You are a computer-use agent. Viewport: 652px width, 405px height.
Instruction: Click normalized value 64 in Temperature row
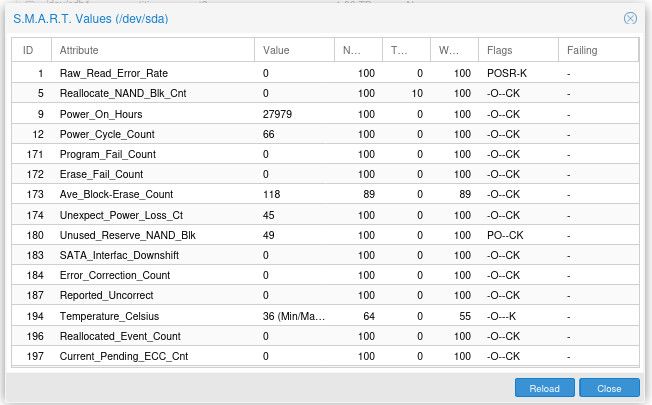click(x=369, y=316)
